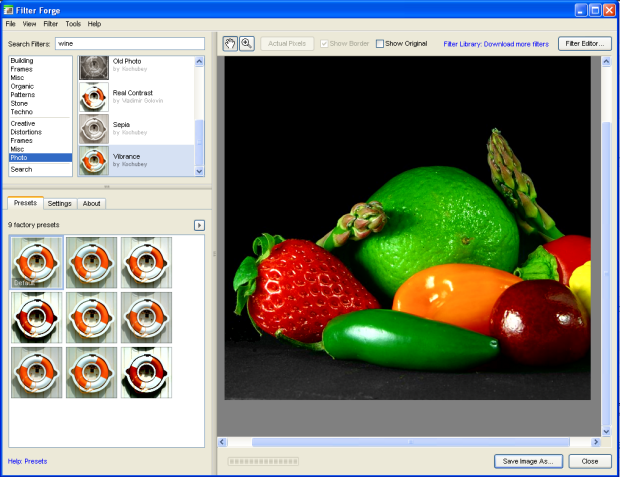
Task: Select the second preset in top row
Action: coord(91,263)
